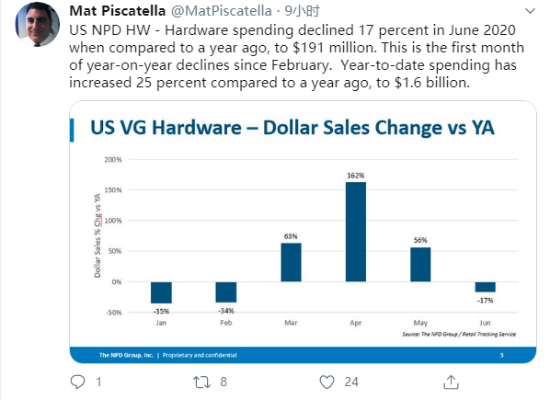Image resolution: width=550 pixels, height=400 pixels.
Task: Click the May 56% bar
Action: click(x=421, y=265)
